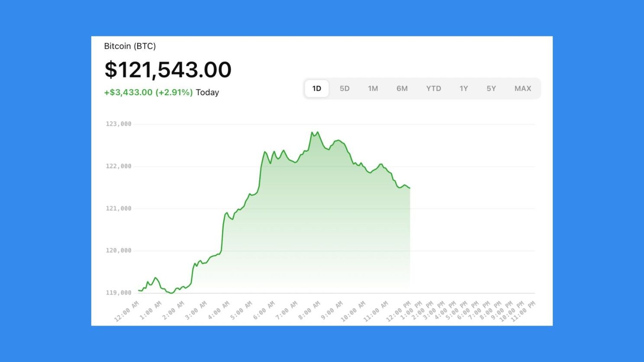Click the Today label
This screenshot has height=362, width=644.
coord(207,92)
